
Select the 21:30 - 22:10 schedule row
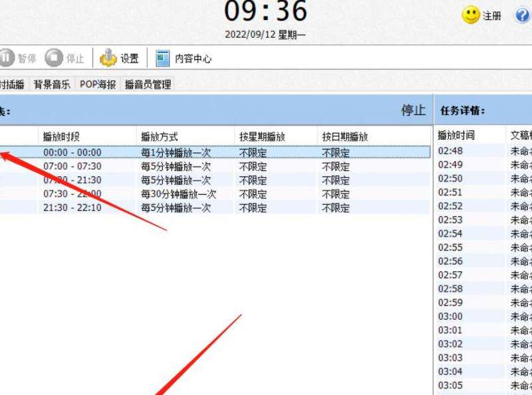[80, 207]
